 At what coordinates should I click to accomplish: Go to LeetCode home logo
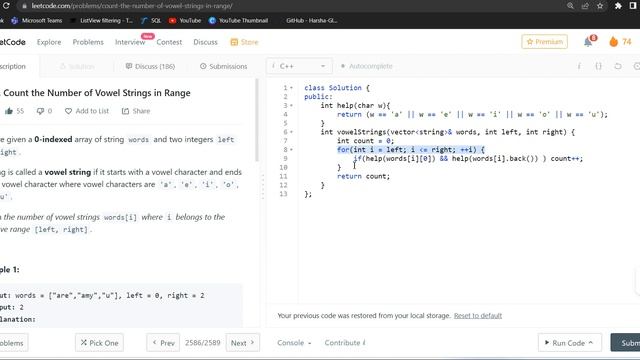(12, 42)
